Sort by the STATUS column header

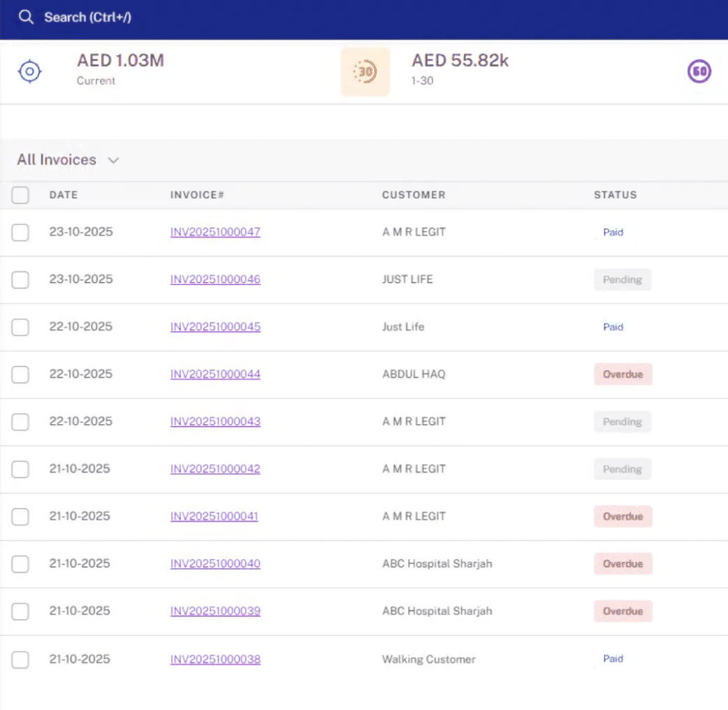tap(616, 194)
